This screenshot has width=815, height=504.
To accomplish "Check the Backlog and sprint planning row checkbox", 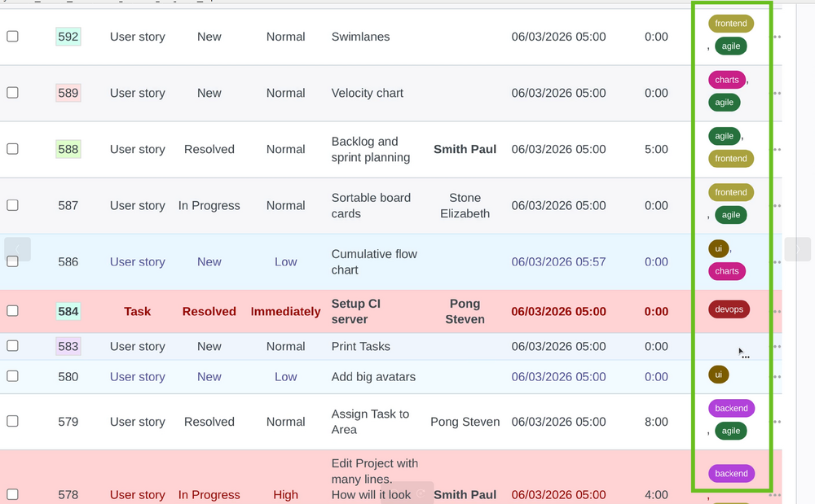I will click(12, 149).
